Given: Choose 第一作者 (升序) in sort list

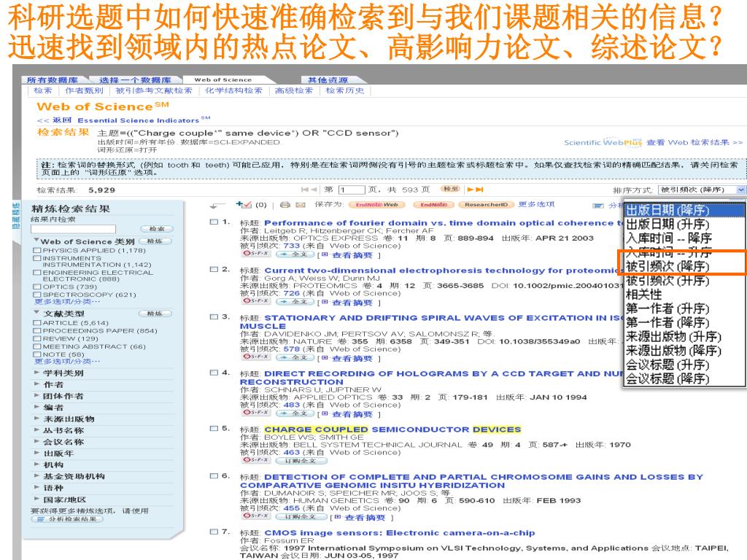Looking at the screenshot, I should click(x=684, y=308).
